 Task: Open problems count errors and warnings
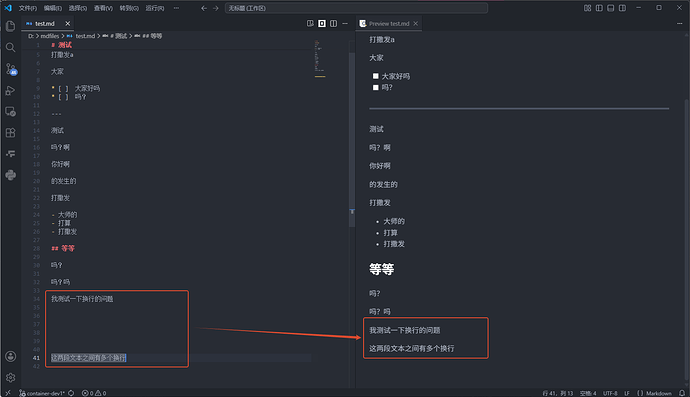point(94,393)
